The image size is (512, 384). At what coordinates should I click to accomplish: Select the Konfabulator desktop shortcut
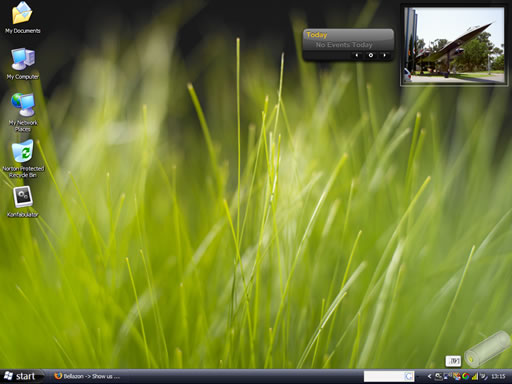click(x=23, y=202)
